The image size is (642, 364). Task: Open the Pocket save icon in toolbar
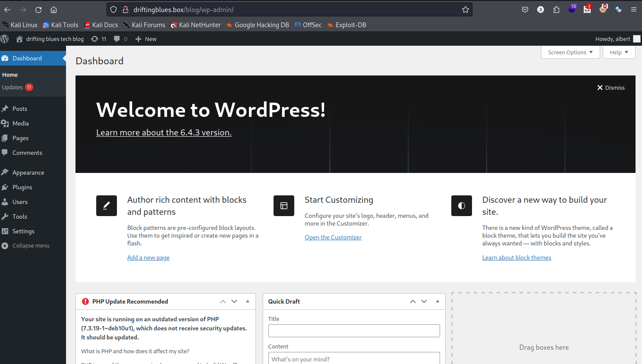click(525, 9)
